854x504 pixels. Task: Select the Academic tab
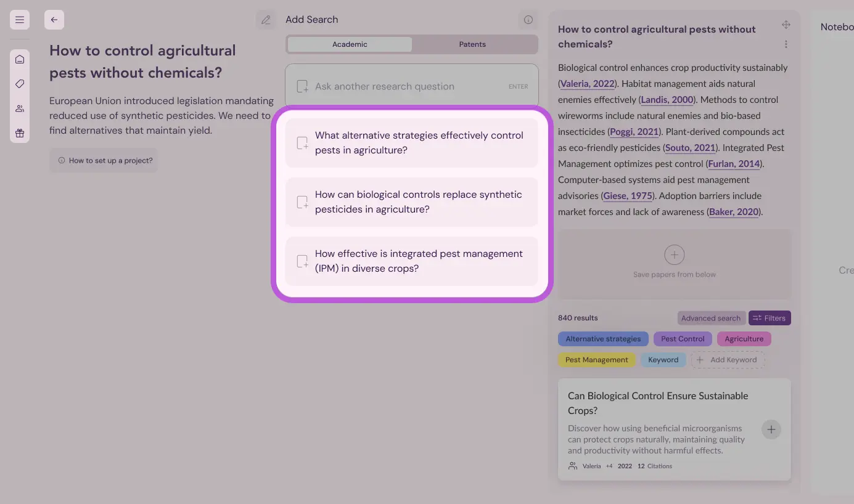(x=350, y=44)
